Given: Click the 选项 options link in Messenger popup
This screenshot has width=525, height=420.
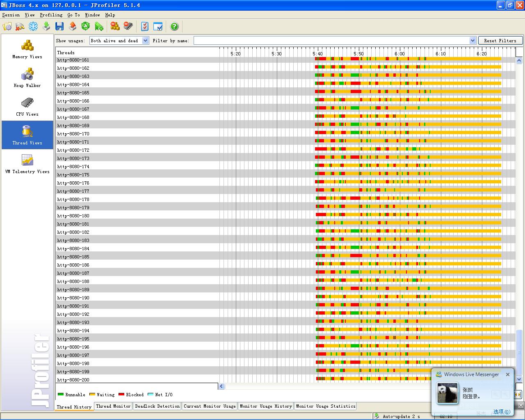Looking at the screenshot, I should tap(501, 412).
